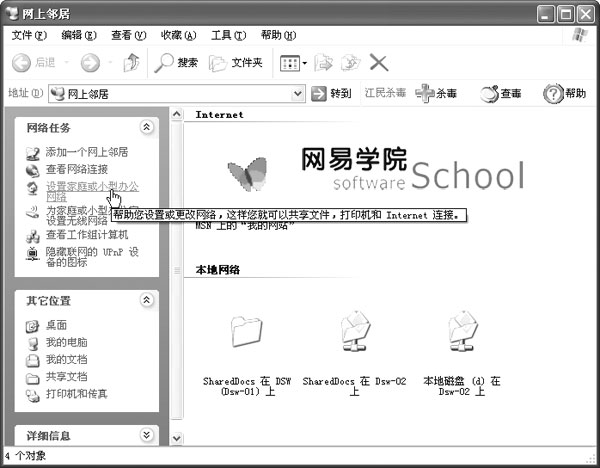Click the Views grid icon
This screenshot has height=468, width=600.
(290, 63)
